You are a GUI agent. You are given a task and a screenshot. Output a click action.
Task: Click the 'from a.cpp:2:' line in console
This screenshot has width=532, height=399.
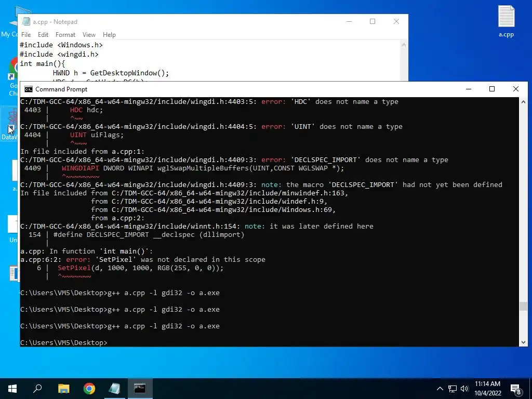click(x=117, y=218)
